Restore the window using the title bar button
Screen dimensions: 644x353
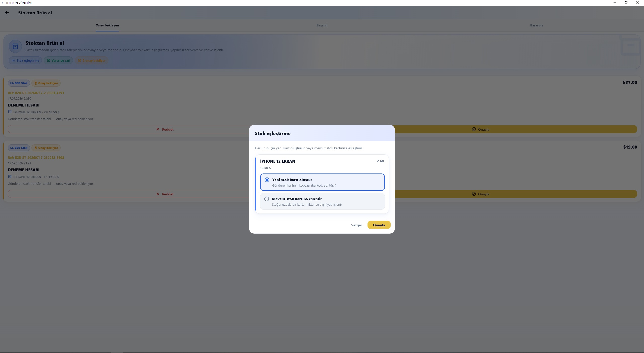coord(626,3)
